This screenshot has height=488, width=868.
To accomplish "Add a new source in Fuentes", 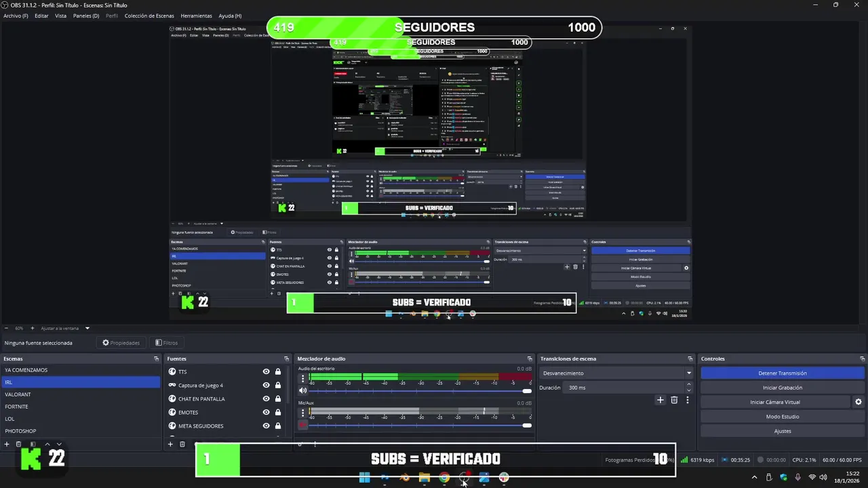I will [x=170, y=444].
